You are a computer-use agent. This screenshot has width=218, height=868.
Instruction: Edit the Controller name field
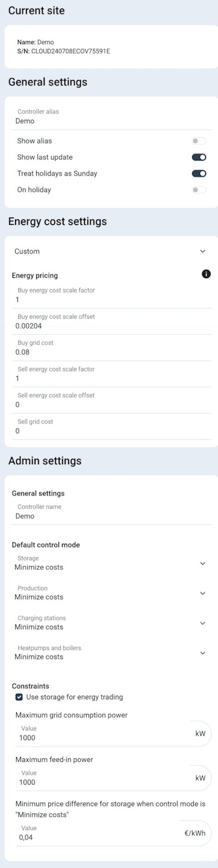[x=112, y=512]
